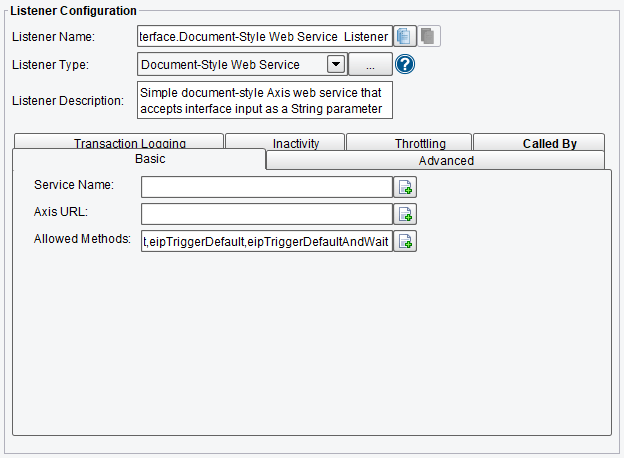This screenshot has width=624, height=458.
Task: Switch to the Transaction Logging tab
Action: 119,142
